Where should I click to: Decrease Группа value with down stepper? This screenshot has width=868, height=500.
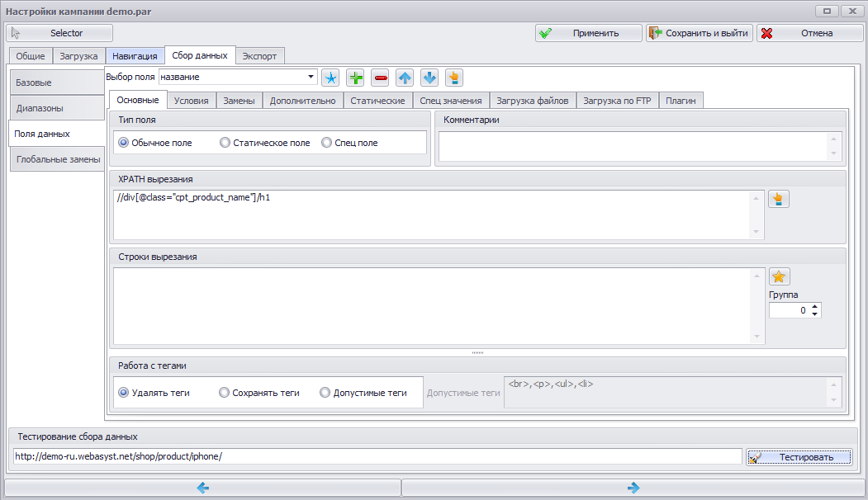pos(815,314)
